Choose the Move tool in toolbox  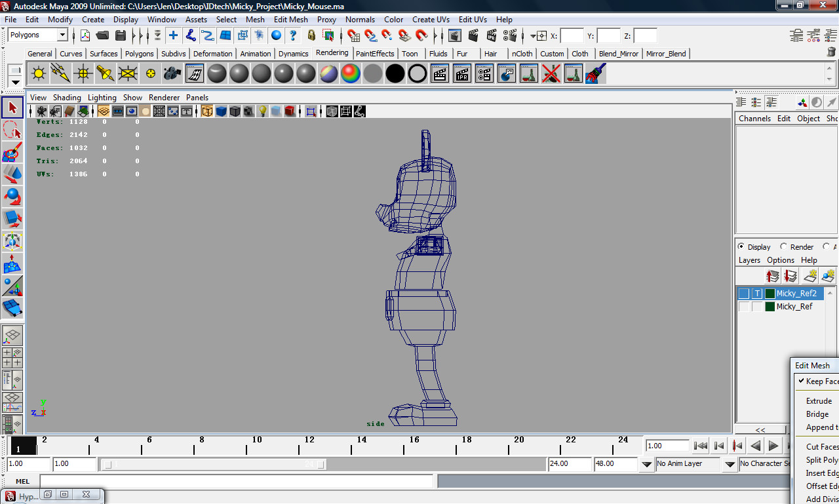pos(12,174)
